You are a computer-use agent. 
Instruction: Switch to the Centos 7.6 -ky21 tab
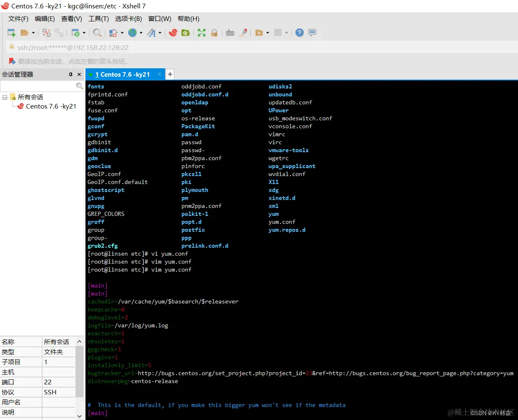(x=122, y=74)
